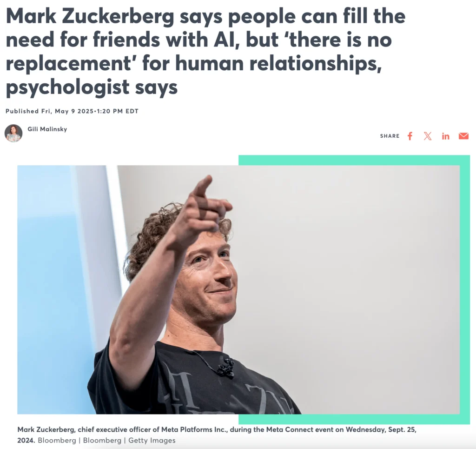Screen dimensions: 476x449
Task: Open Gili Malinsky's author avatar
Action: pos(13,133)
